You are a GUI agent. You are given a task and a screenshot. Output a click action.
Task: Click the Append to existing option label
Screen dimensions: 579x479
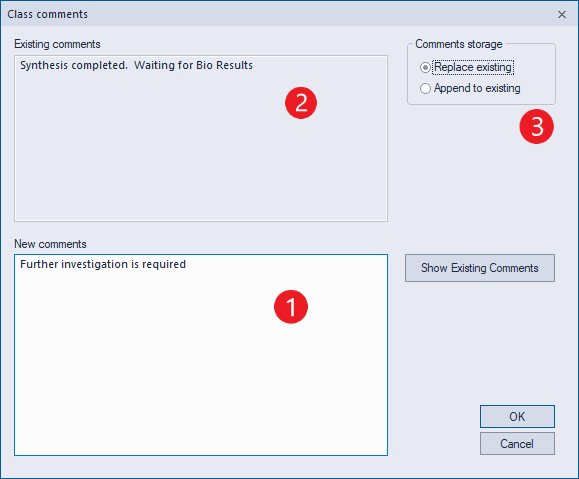[x=477, y=88]
